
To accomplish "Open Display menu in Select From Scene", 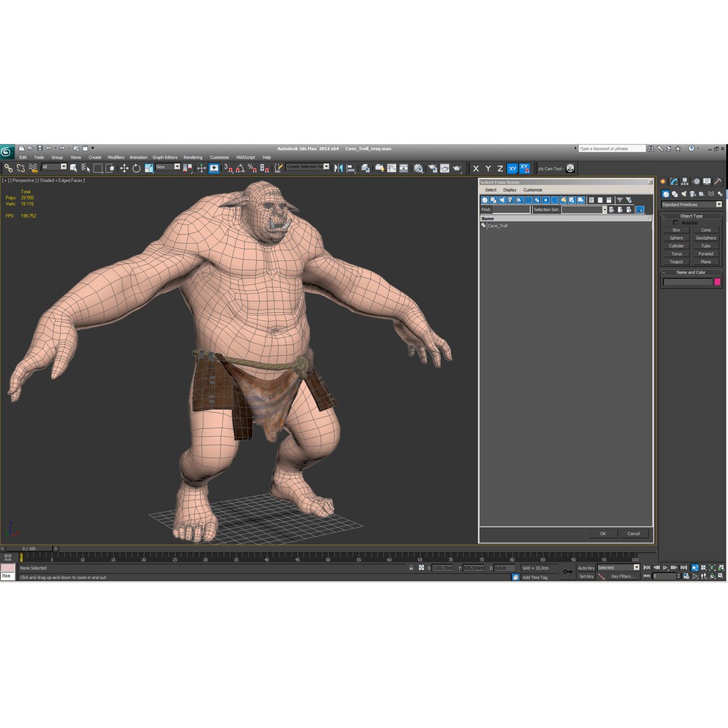I will coord(510,190).
